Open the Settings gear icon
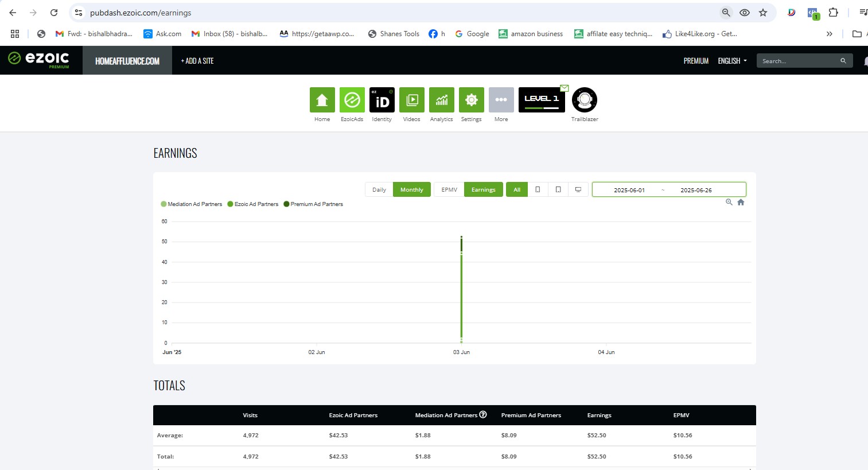Image resolution: width=868 pixels, height=470 pixels. pos(471,100)
